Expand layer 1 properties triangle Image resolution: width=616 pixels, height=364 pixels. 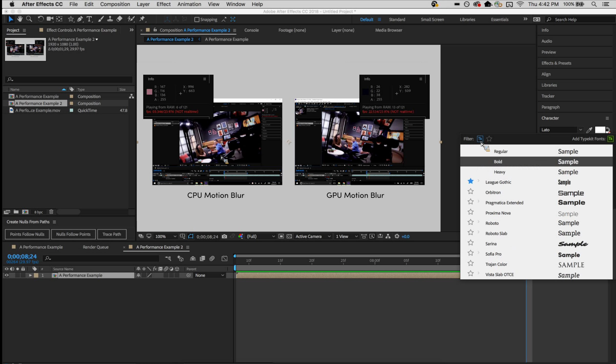pyautogui.click(x=30, y=275)
